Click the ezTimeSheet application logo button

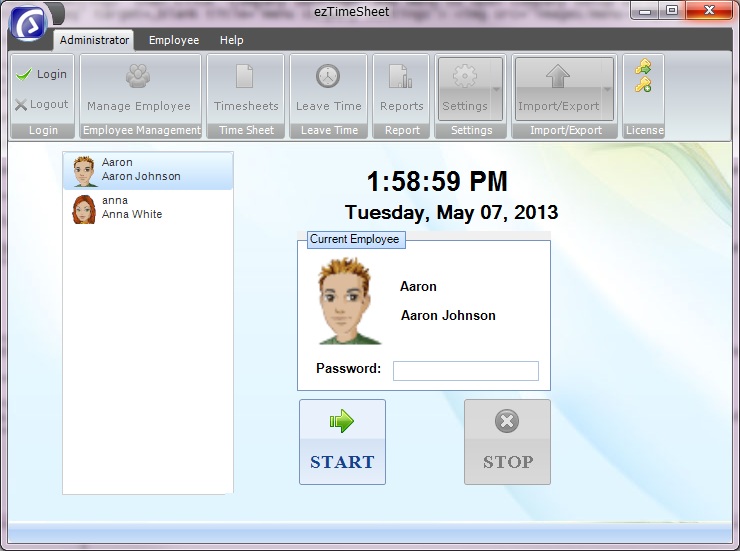29,23
